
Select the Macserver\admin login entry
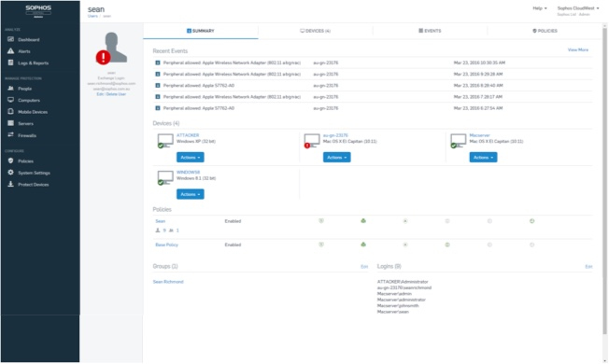click(x=394, y=294)
